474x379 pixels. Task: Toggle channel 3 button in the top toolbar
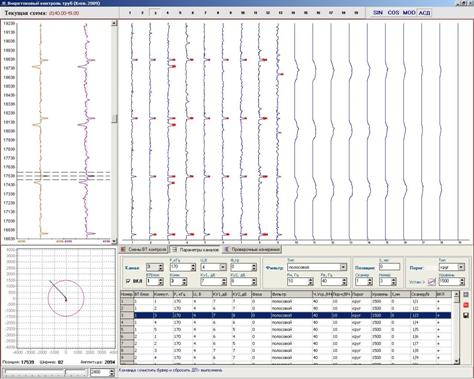point(155,13)
